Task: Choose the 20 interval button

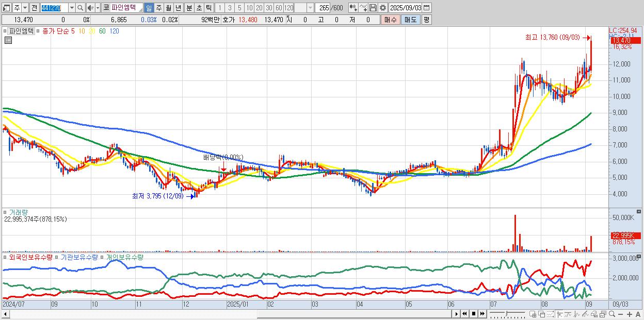Action: (259, 8)
